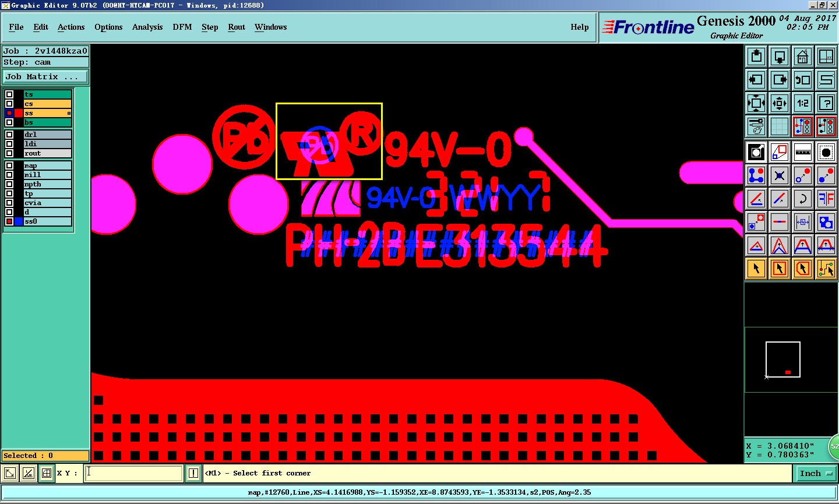
Task: Click the pan down view icon
Action: [x=780, y=57]
